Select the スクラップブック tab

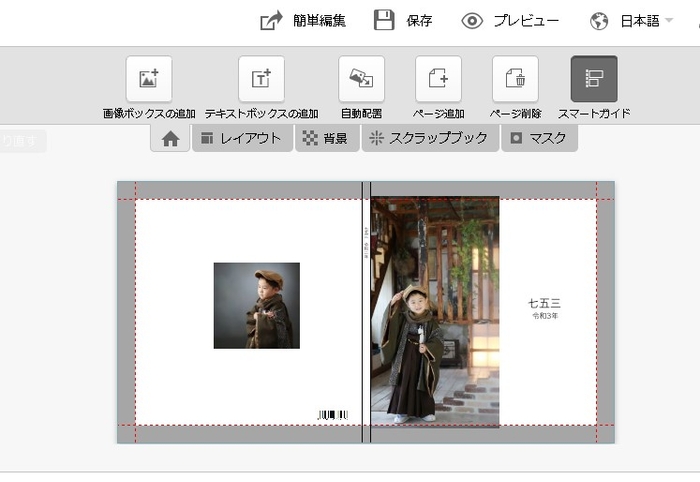(429, 139)
